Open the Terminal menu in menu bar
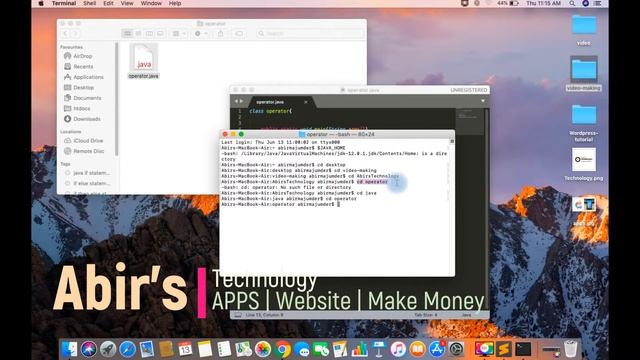 tap(64, 3)
